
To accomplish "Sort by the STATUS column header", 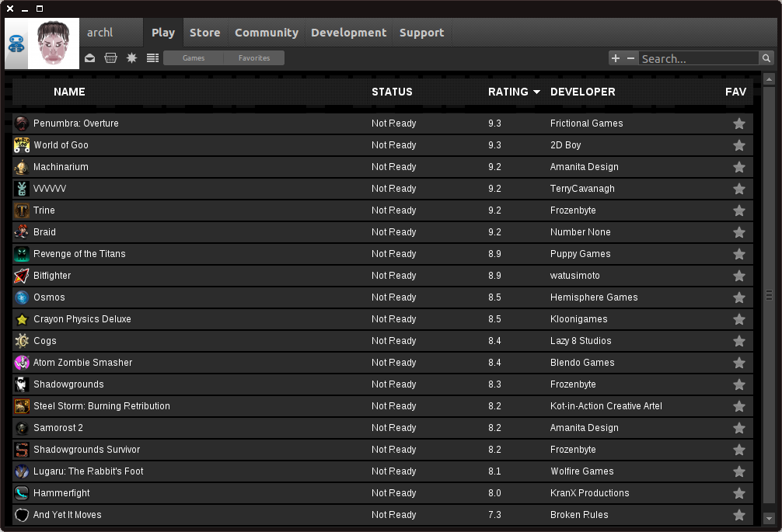I will pos(392,92).
